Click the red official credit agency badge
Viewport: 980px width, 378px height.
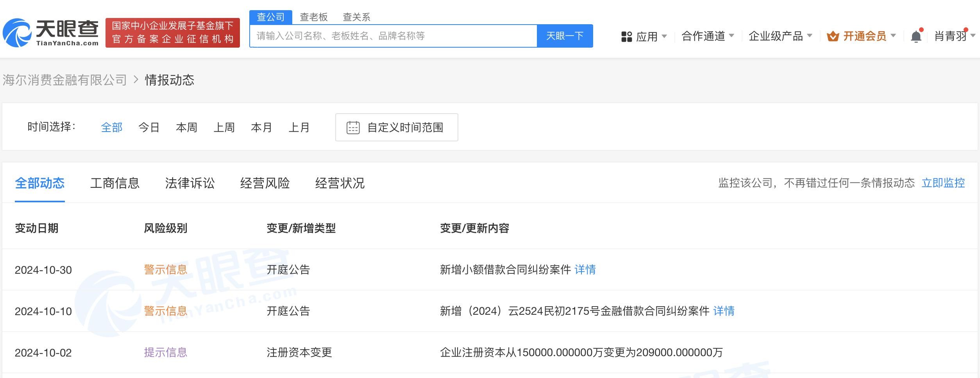tap(172, 33)
